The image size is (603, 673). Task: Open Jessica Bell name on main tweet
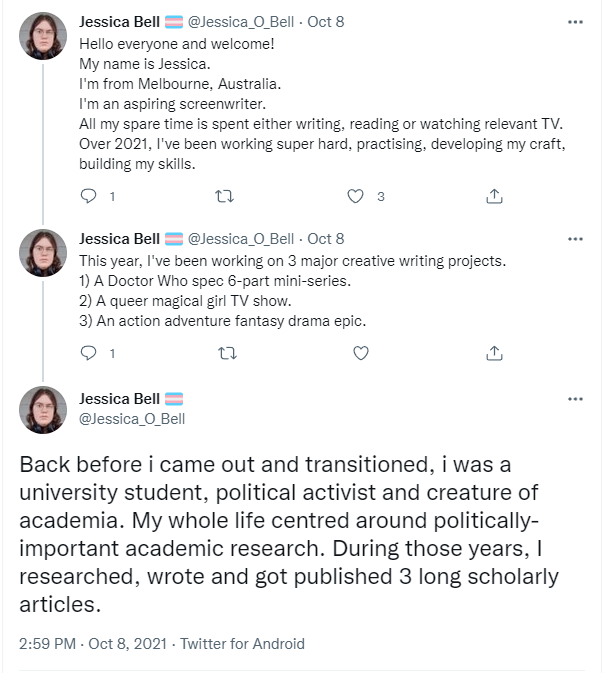[x=119, y=399]
